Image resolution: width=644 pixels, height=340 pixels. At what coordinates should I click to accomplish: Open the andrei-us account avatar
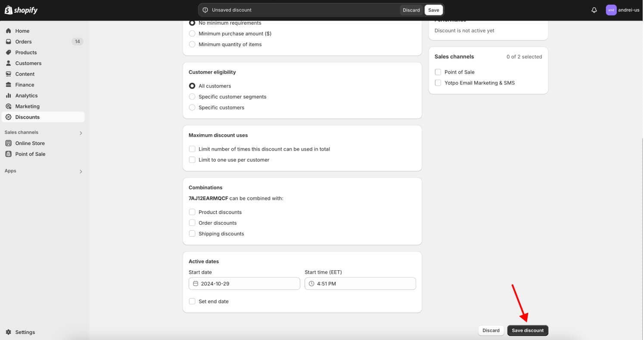611,10
